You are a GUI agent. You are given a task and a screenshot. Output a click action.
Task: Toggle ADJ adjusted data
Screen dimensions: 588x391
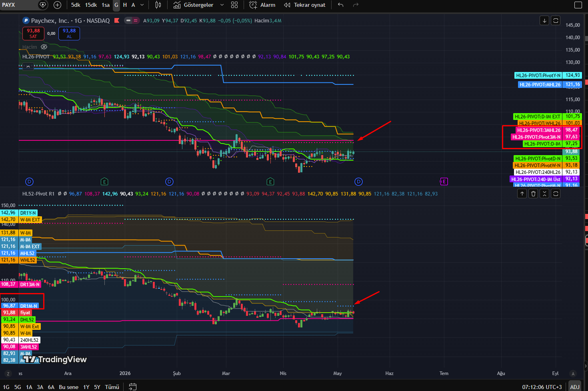(575, 387)
